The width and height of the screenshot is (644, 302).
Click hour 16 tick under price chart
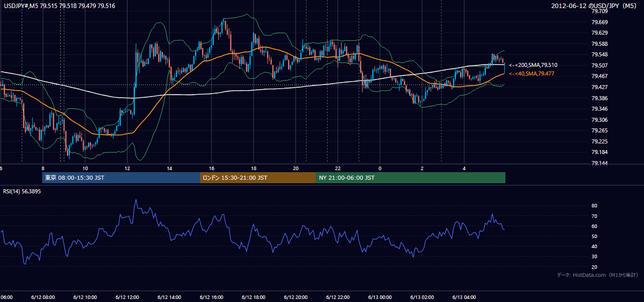(x=212, y=168)
